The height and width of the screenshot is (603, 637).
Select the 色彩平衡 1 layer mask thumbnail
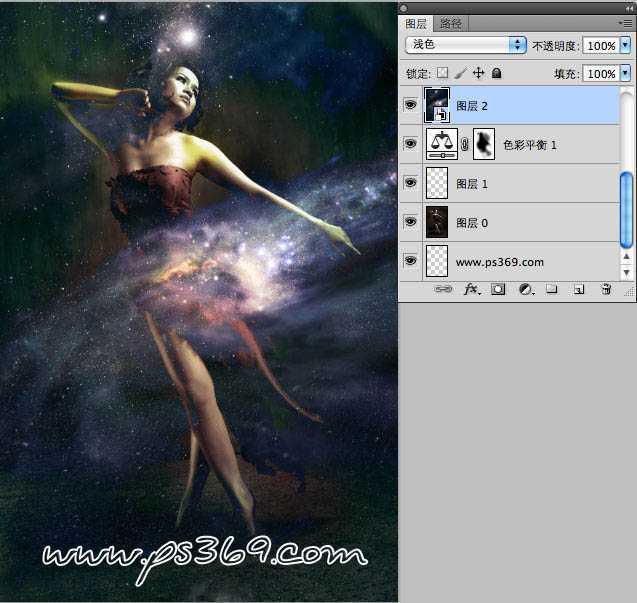[484, 144]
